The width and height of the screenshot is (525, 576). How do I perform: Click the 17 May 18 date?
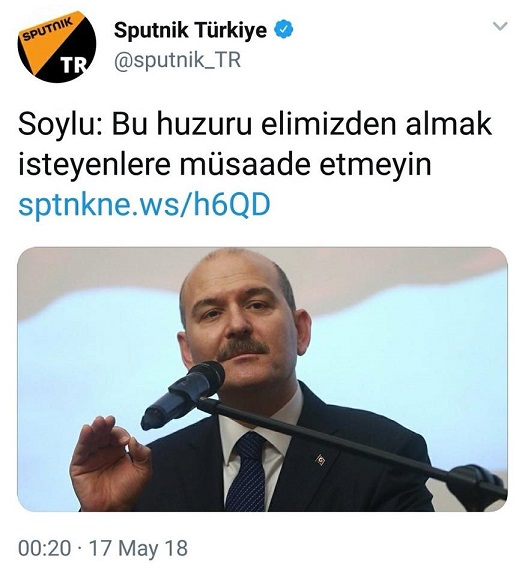139,548
